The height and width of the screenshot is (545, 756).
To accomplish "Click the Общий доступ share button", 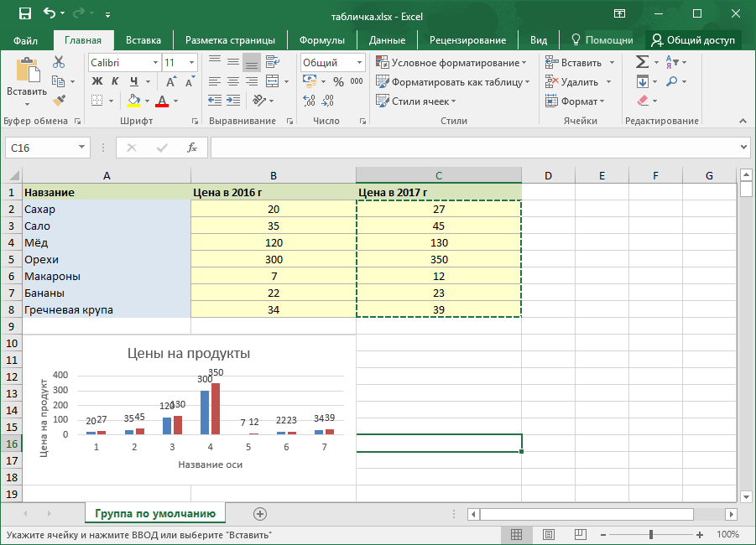I will 693,40.
